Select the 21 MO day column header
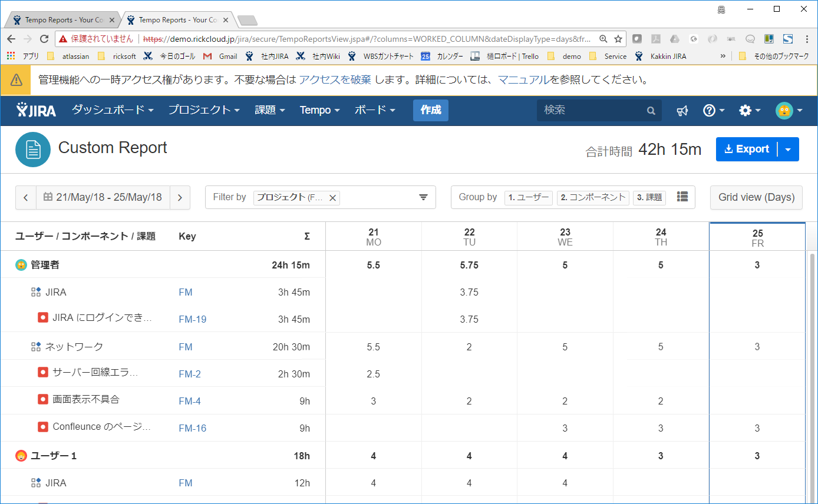 (374, 237)
